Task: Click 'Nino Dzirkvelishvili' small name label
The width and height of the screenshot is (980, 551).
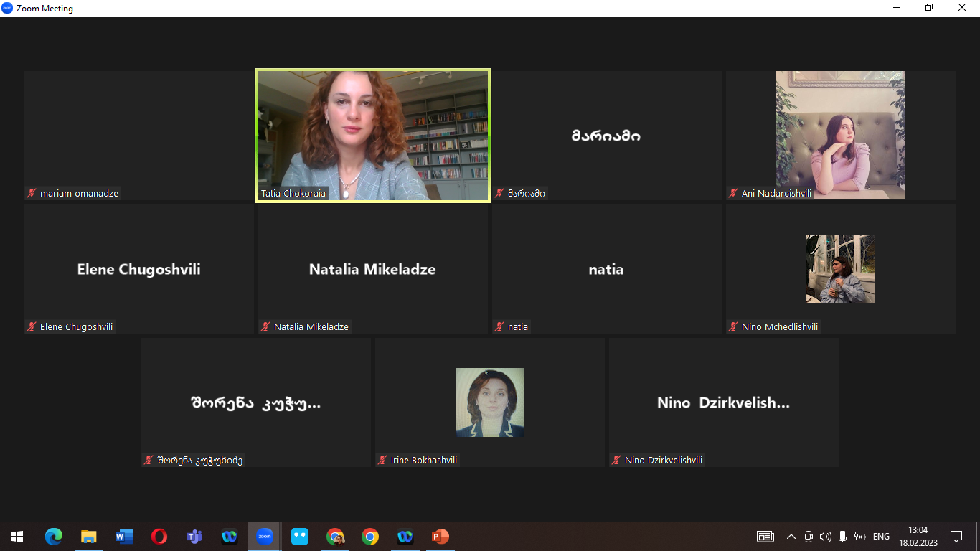Action: coord(664,460)
